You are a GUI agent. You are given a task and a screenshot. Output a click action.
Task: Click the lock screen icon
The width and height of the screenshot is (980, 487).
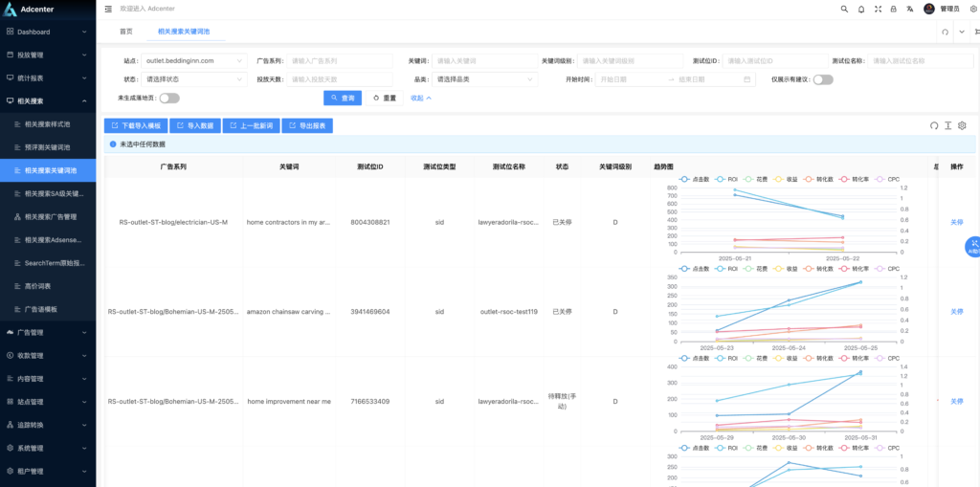[894, 9]
